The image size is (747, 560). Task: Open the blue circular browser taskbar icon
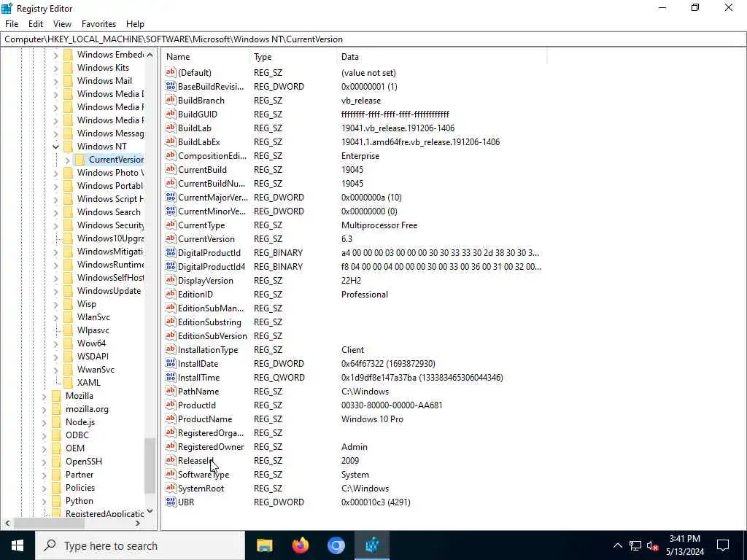(336, 545)
